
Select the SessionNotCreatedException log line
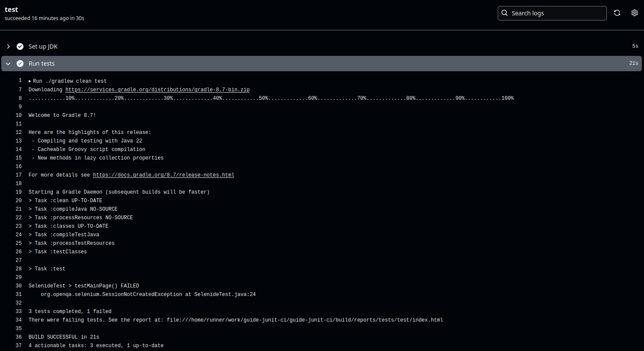pyautogui.click(x=148, y=294)
